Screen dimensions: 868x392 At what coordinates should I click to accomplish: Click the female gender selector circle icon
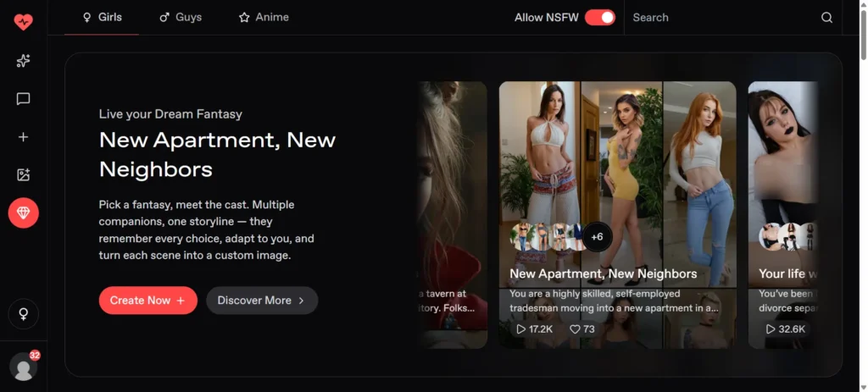(23, 314)
